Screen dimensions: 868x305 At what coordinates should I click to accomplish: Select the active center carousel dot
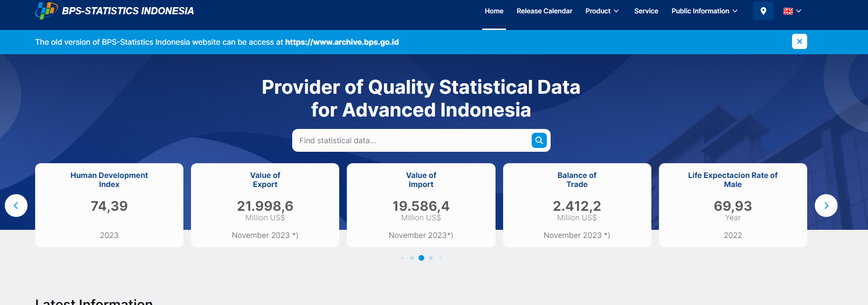(421, 258)
